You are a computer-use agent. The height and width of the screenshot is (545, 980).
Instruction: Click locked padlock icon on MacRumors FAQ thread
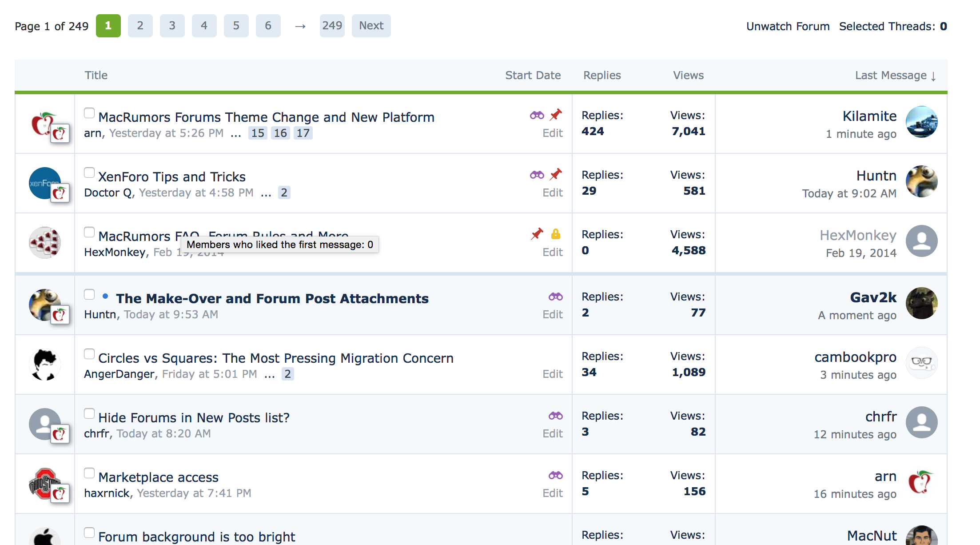556,234
